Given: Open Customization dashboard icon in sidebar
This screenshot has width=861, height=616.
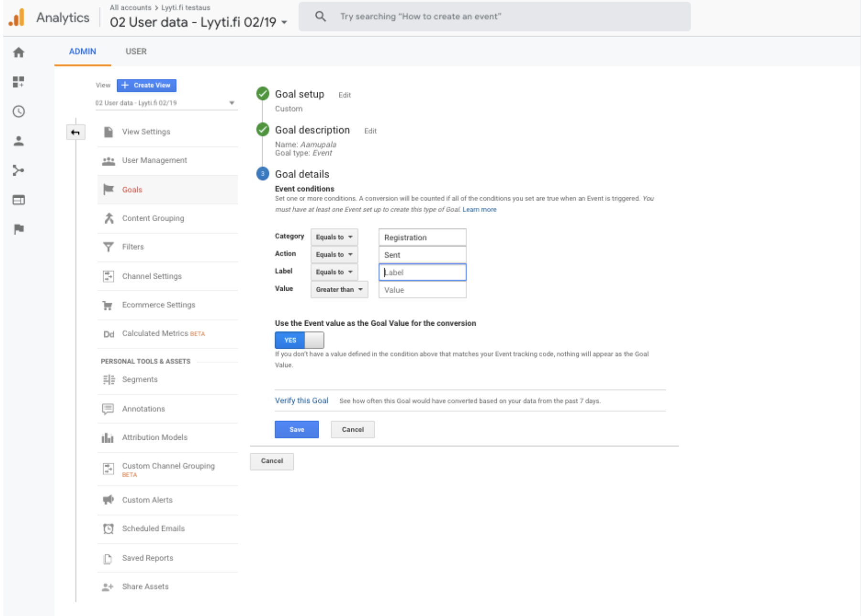Looking at the screenshot, I should point(19,82).
